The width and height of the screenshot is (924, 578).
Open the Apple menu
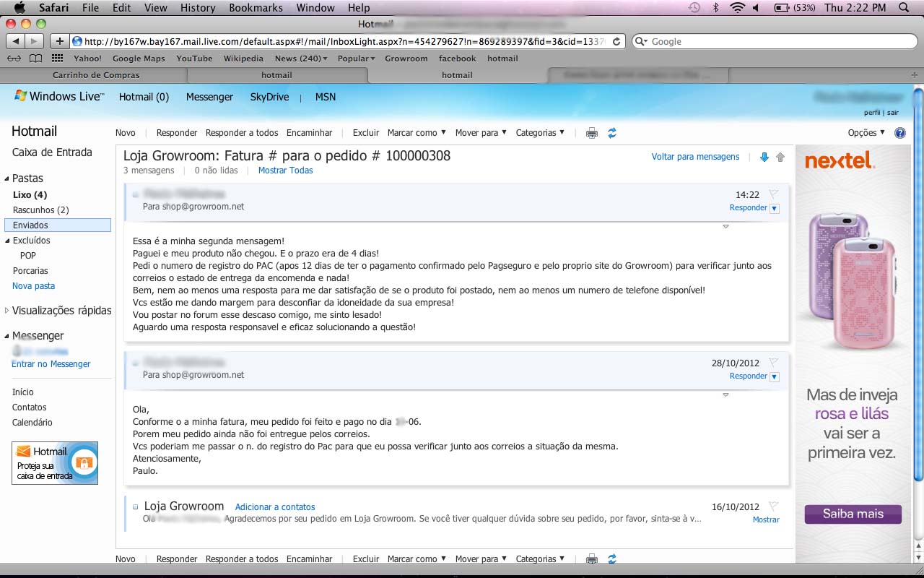click(x=19, y=7)
